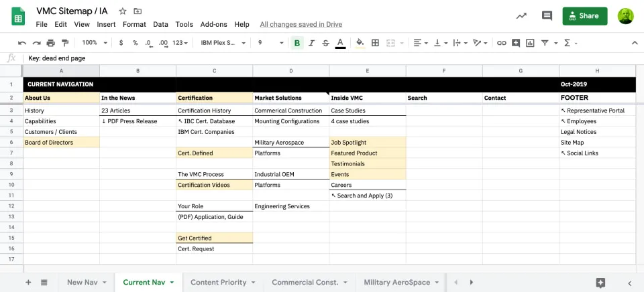This screenshot has height=292, width=644.
Task: Open the Format menu
Action: 134,24
